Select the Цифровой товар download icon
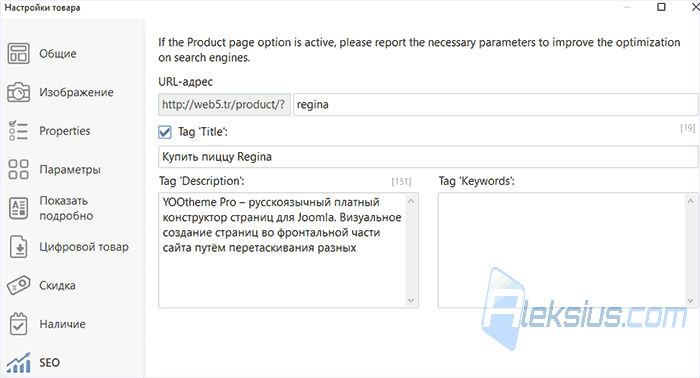This screenshot has width=700, height=378. coord(18,247)
